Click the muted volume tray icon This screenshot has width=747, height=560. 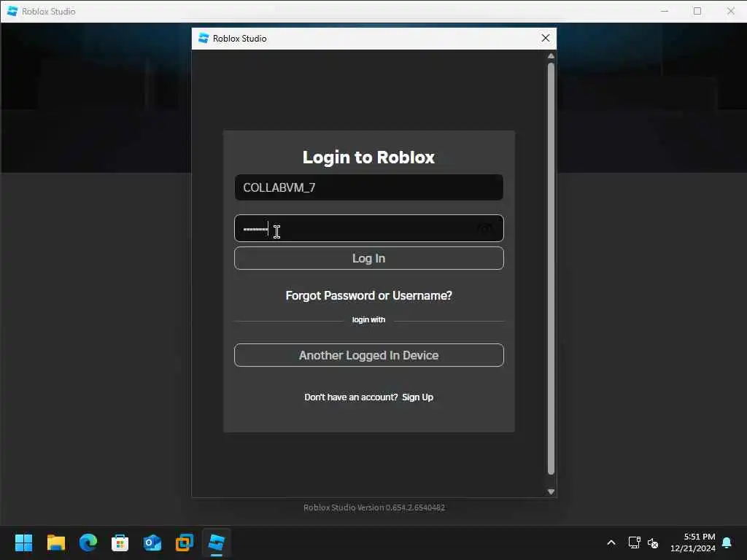[x=653, y=542]
